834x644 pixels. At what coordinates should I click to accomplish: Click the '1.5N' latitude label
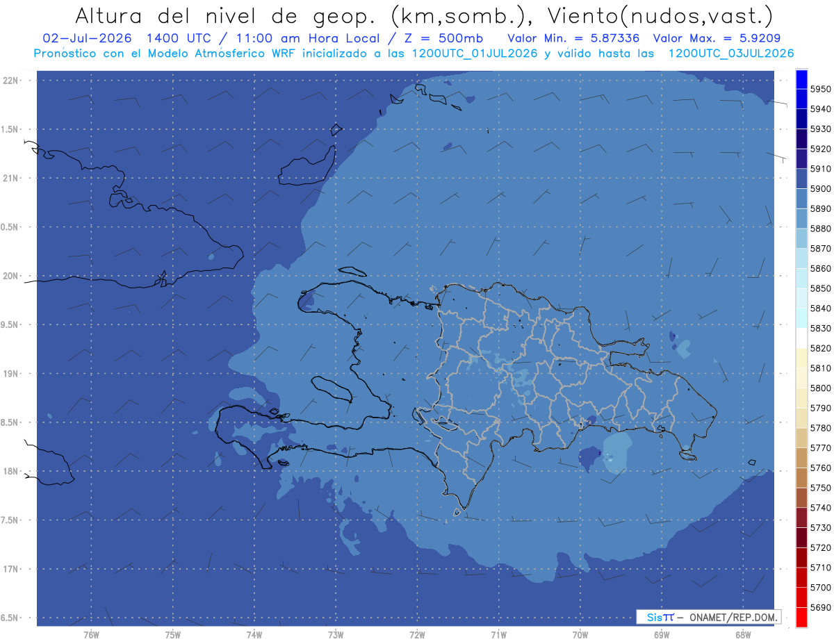click(x=10, y=129)
